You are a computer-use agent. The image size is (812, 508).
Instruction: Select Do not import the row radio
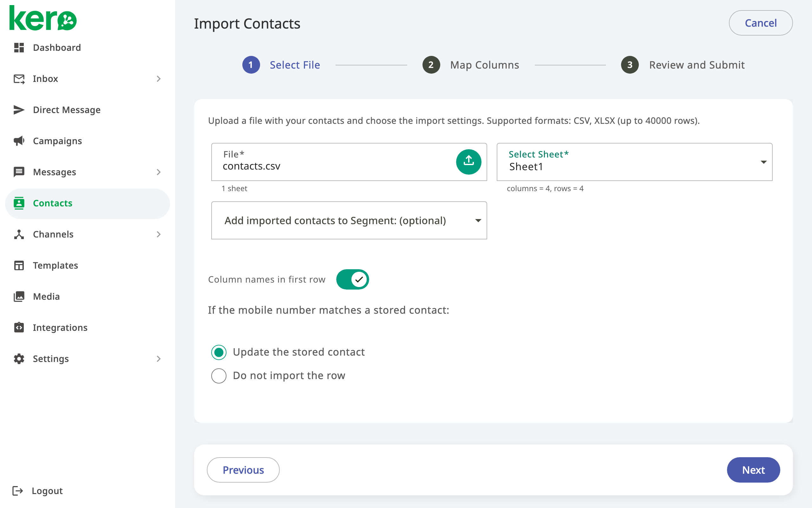pyautogui.click(x=219, y=376)
